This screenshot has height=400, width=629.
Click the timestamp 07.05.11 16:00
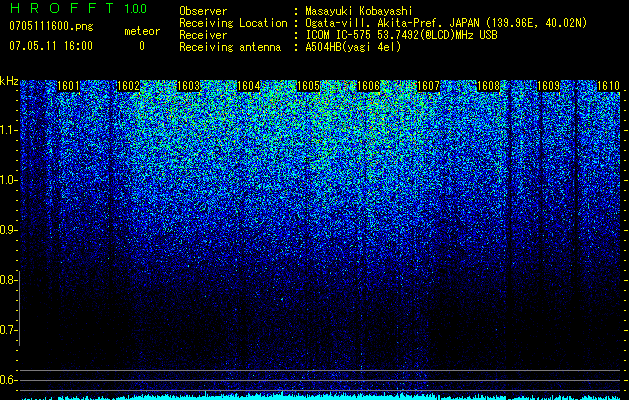(x=51, y=46)
